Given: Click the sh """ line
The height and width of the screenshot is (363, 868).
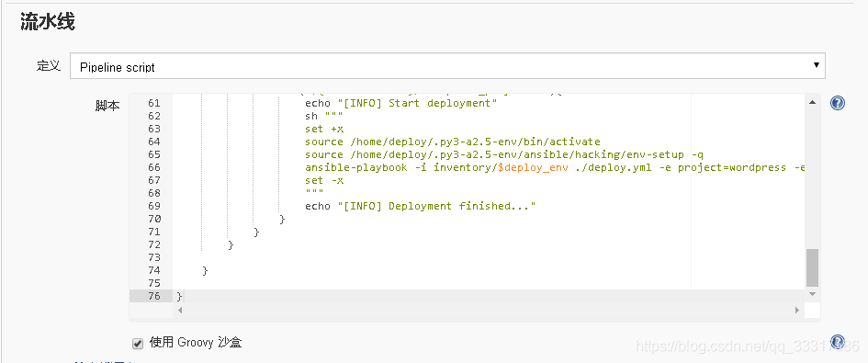Looking at the screenshot, I should click(x=324, y=116).
